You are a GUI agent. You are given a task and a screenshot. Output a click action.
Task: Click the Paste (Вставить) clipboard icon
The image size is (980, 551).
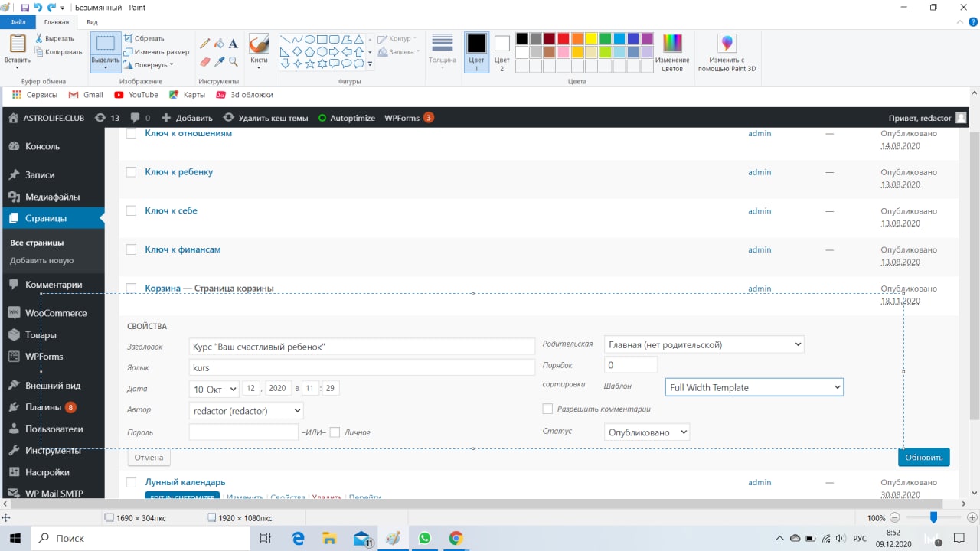pyautogui.click(x=17, y=44)
